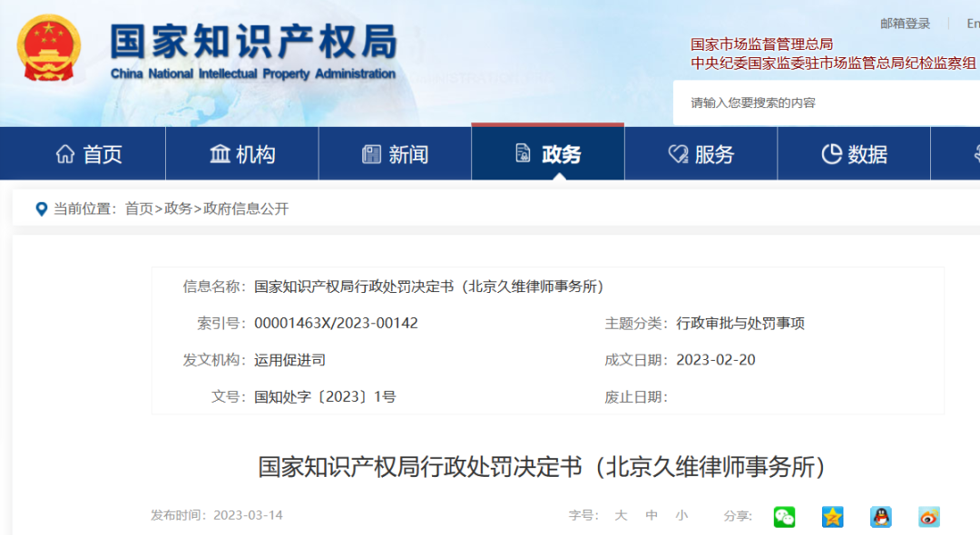The height and width of the screenshot is (535, 980).
Task: Click the publish time 2023-03-14
Action: pyautogui.click(x=248, y=516)
